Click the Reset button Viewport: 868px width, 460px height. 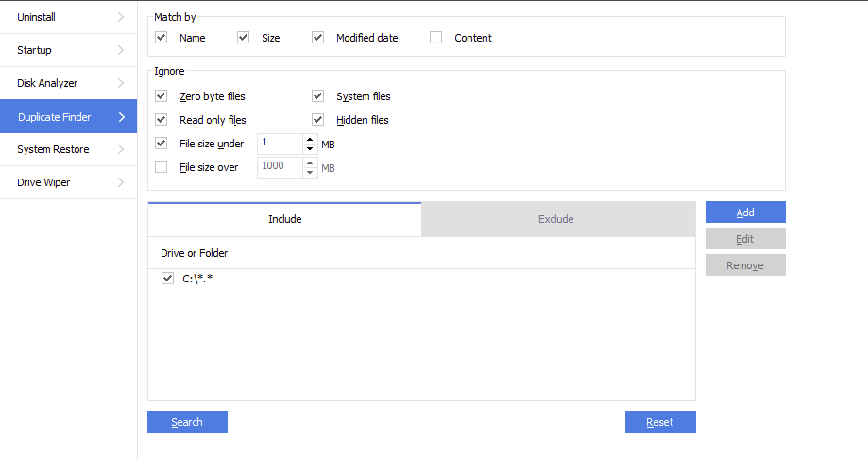[x=660, y=422]
